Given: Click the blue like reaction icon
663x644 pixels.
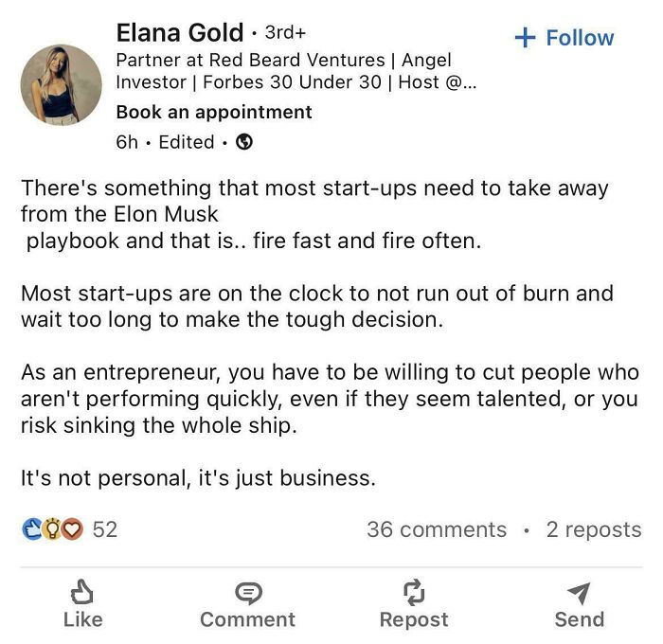Looking at the screenshot, I should pyautogui.click(x=31, y=529).
